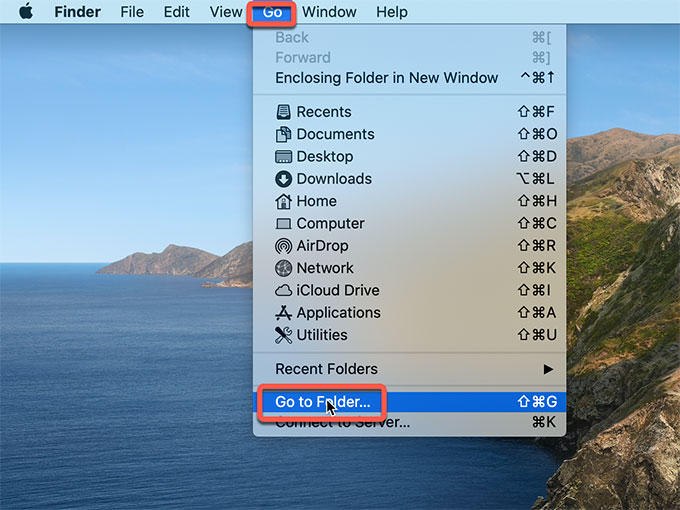
Task: Click the ⇧⌘H shortcut beside Home
Action: coord(537,201)
